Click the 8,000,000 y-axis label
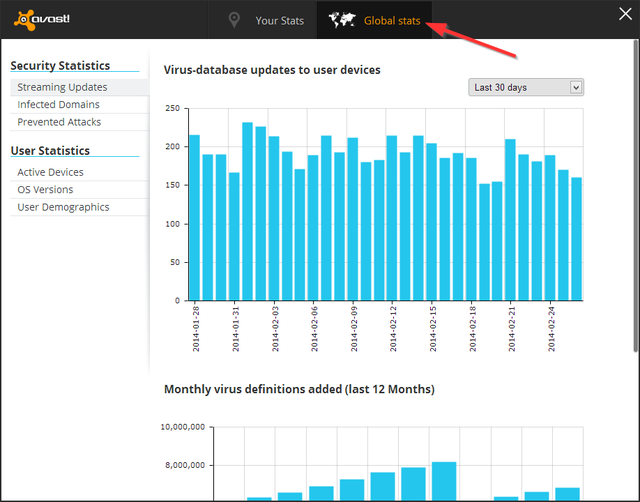The height and width of the screenshot is (502, 640). [x=185, y=465]
